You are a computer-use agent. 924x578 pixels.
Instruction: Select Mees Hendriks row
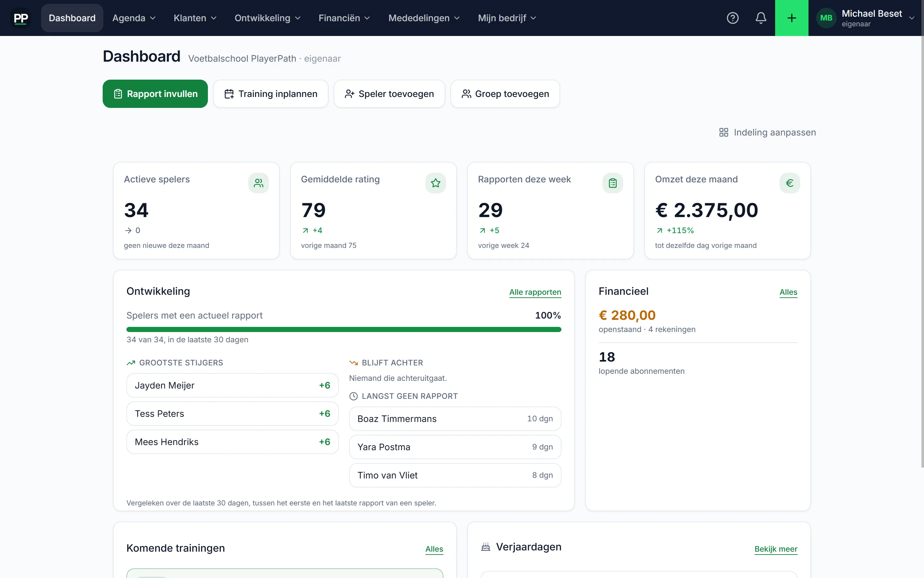232,442
